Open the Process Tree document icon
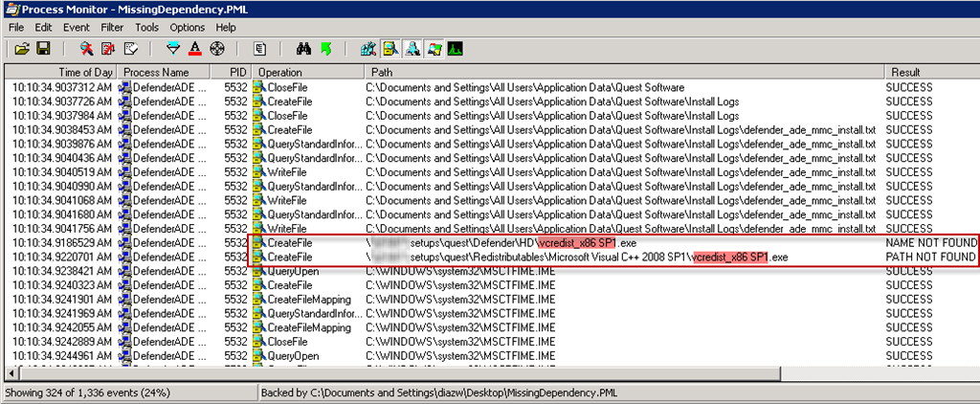This screenshot has width=980, height=404. [x=259, y=48]
